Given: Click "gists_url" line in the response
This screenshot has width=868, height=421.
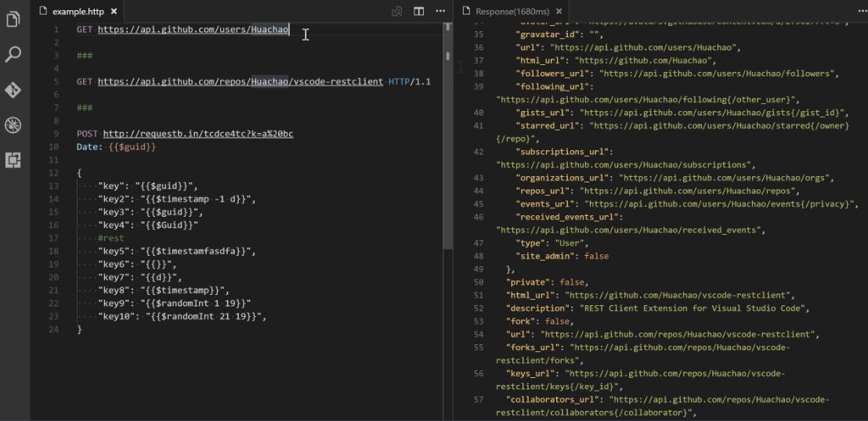Looking at the screenshot, I should (x=682, y=113).
